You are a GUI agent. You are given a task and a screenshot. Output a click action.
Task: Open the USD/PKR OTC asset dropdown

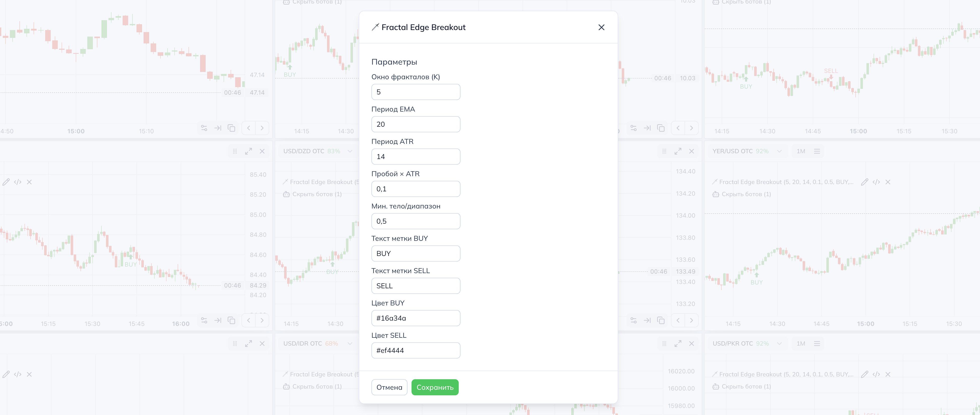click(x=779, y=343)
